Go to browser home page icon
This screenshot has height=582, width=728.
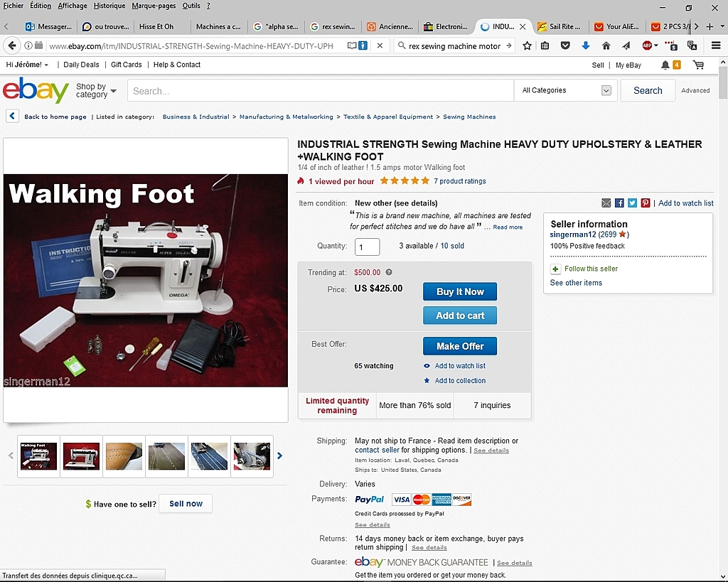606,45
